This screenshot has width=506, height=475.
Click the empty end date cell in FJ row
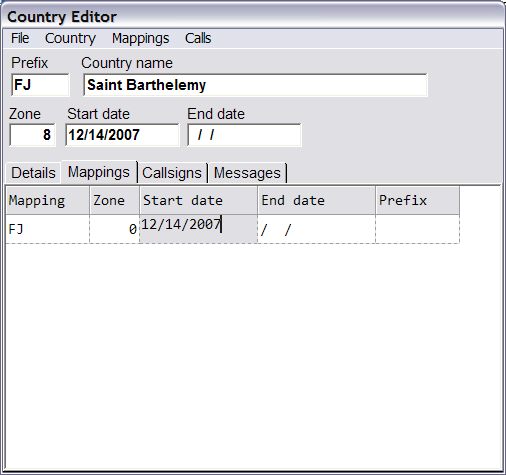[317, 229]
